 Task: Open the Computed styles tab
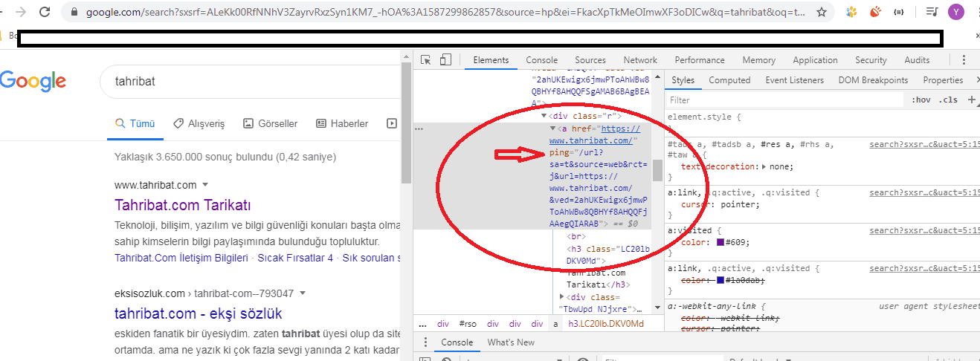(x=729, y=80)
